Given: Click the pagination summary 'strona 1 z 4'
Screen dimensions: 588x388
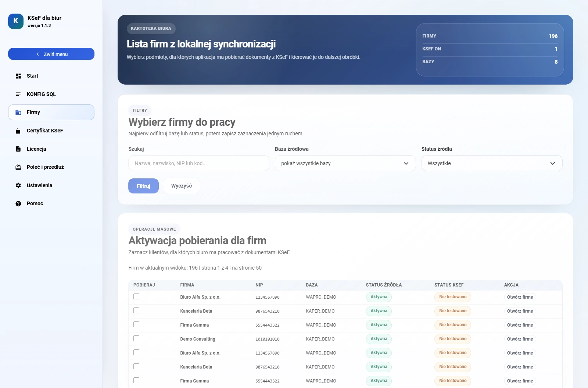Looking at the screenshot, I should [x=215, y=268].
